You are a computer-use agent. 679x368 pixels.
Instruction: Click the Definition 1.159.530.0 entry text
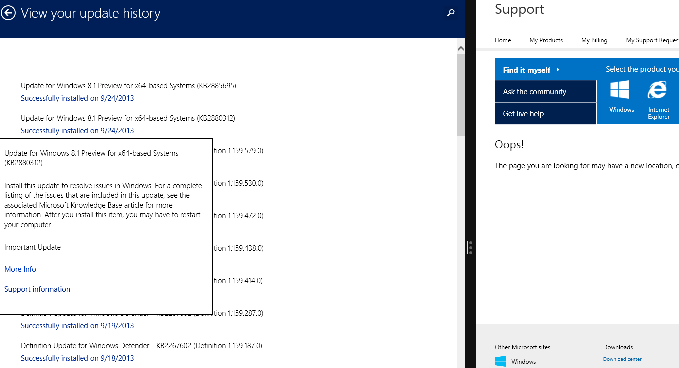pyautogui.click(x=238, y=183)
